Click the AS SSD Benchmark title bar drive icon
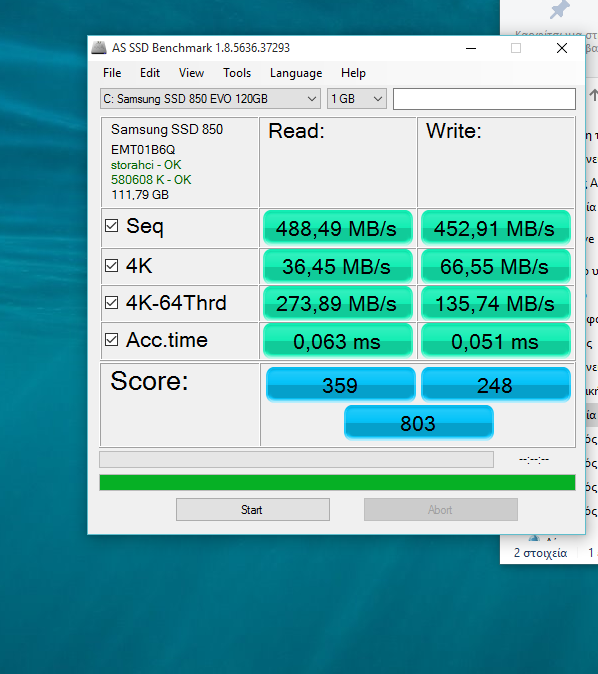This screenshot has height=674, width=598. tap(98, 48)
